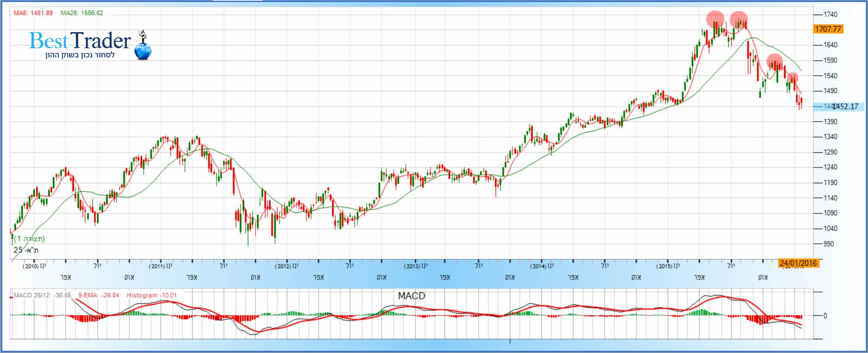Screen dimensions: 868x353
Task: Click the pink circle marker near the 1590 level
Action: pos(774,61)
